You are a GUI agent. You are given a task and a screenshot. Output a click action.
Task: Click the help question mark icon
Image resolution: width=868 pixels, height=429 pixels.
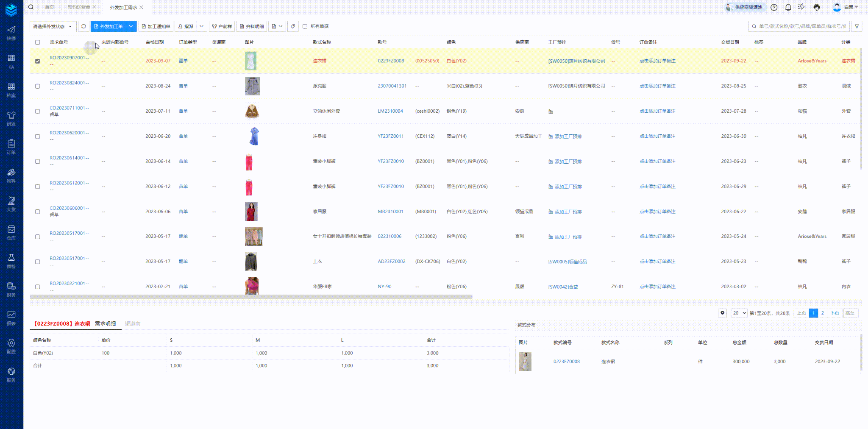coord(774,7)
